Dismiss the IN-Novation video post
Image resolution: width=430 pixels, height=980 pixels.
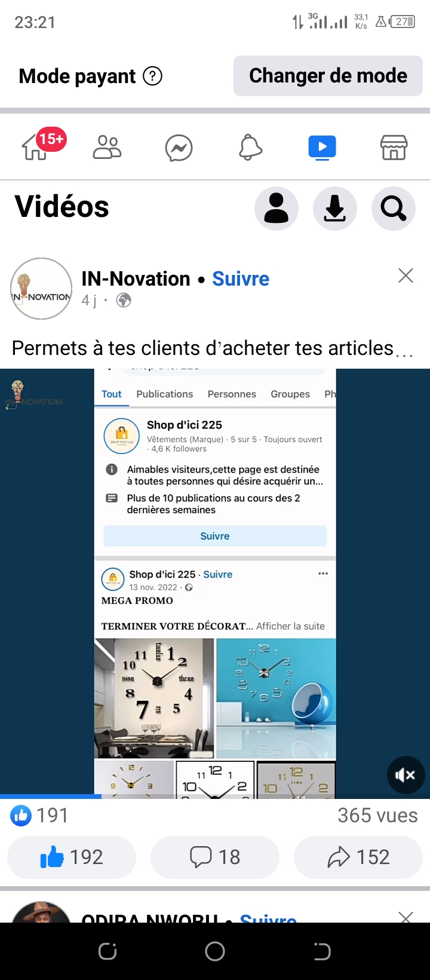point(406,275)
